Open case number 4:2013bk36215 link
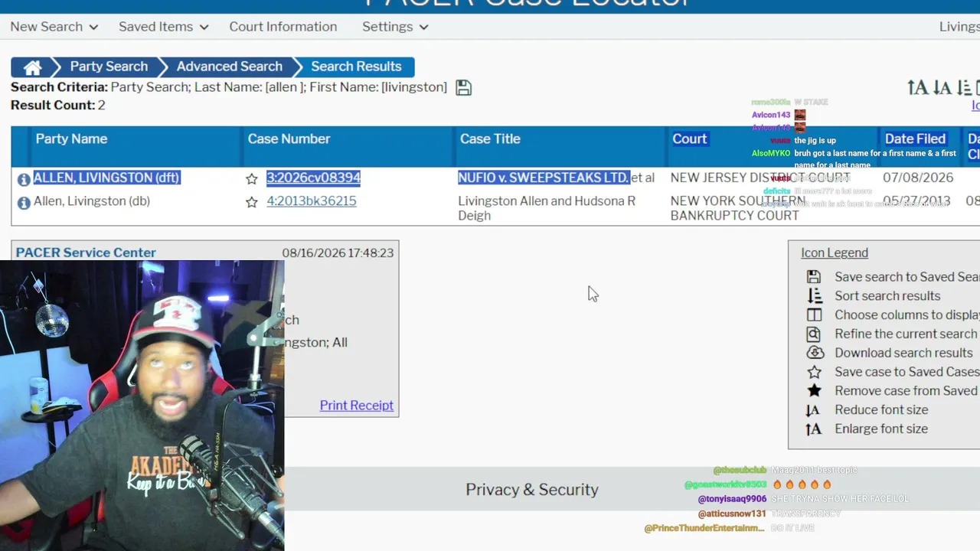The height and width of the screenshot is (551, 980). pyautogui.click(x=311, y=201)
